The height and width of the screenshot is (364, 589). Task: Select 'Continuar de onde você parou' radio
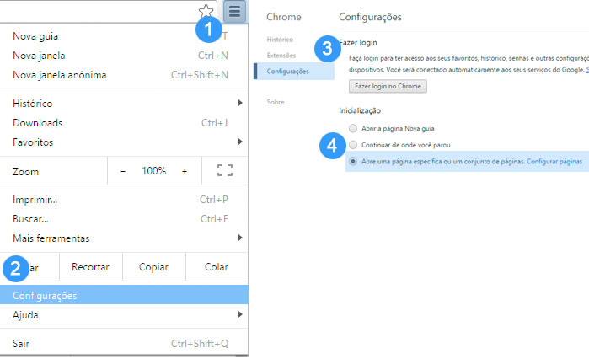click(x=353, y=145)
